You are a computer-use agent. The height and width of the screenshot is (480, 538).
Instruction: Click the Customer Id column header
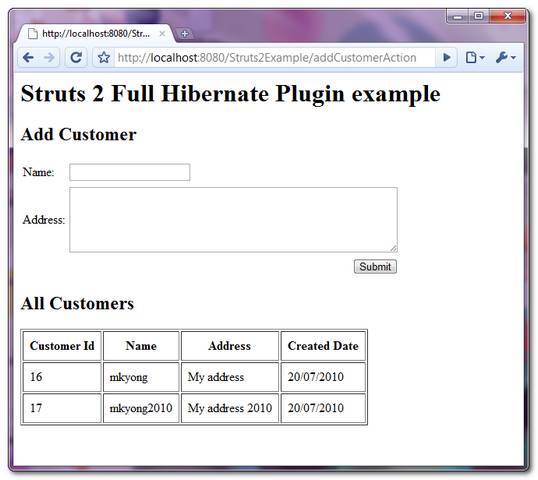(62, 346)
